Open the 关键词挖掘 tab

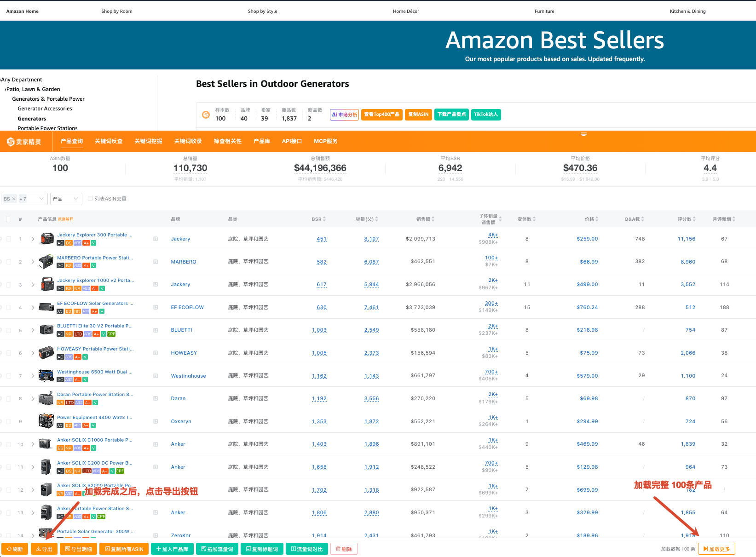pyautogui.click(x=148, y=141)
